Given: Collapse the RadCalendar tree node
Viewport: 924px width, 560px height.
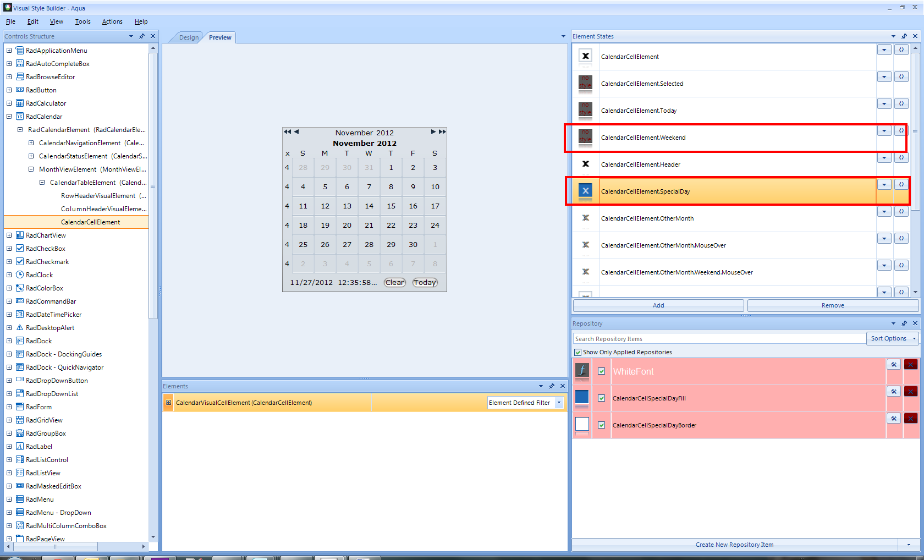Looking at the screenshot, I should [9, 116].
